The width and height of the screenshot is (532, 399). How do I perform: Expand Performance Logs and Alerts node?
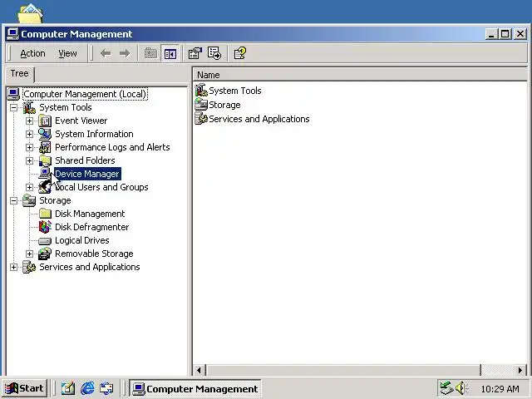[x=30, y=147]
